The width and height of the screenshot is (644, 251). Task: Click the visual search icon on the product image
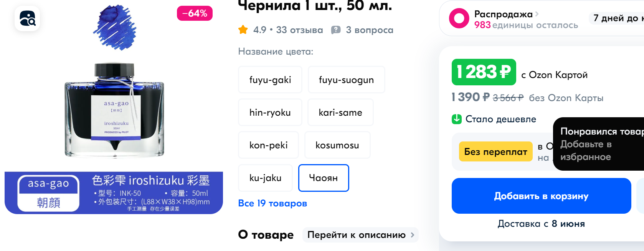click(27, 18)
